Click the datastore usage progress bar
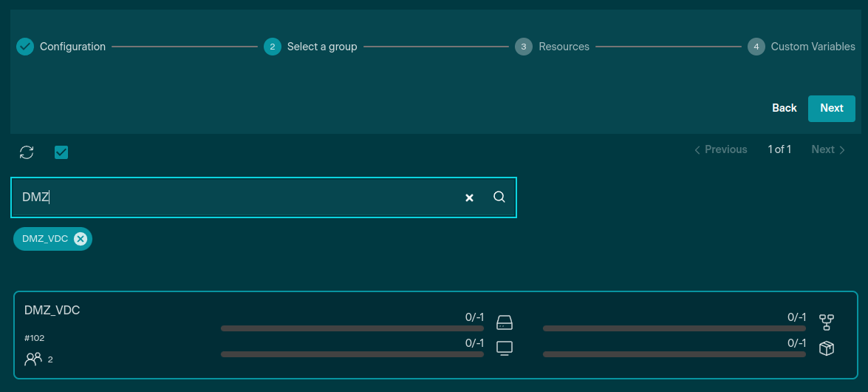 pyautogui.click(x=352, y=328)
